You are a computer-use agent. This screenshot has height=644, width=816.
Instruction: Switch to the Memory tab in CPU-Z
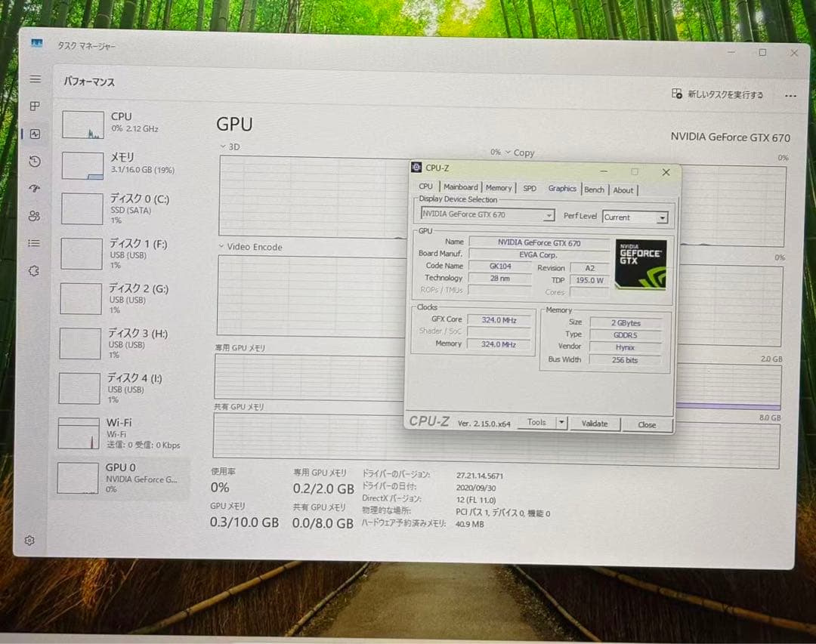pyautogui.click(x=499, y=186)
